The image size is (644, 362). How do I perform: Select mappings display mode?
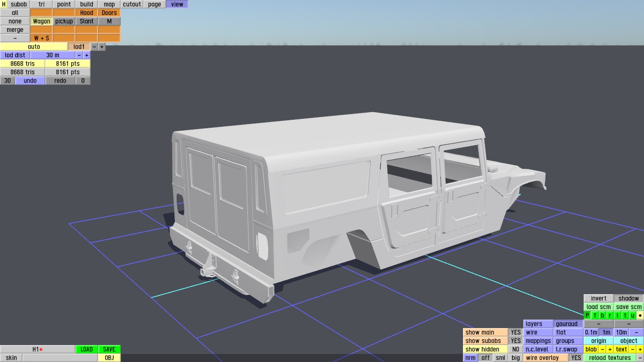pyautogui.click(x=538, y=341)
